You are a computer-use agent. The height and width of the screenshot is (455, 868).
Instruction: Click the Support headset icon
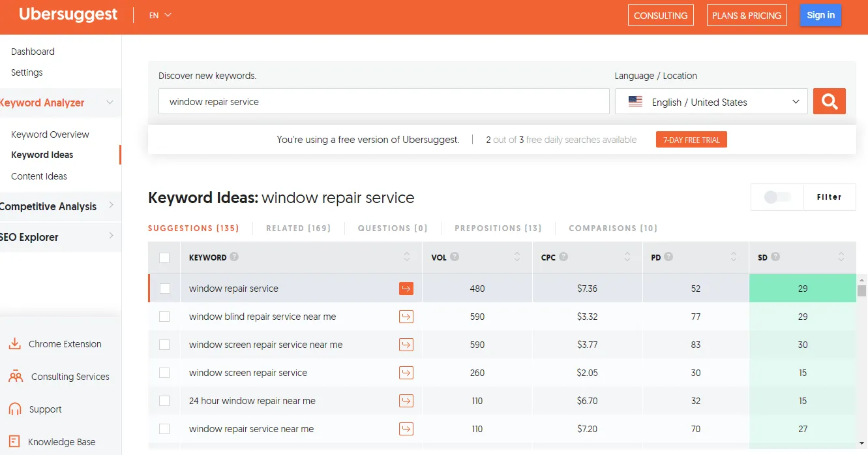click(x=15, y=409)
